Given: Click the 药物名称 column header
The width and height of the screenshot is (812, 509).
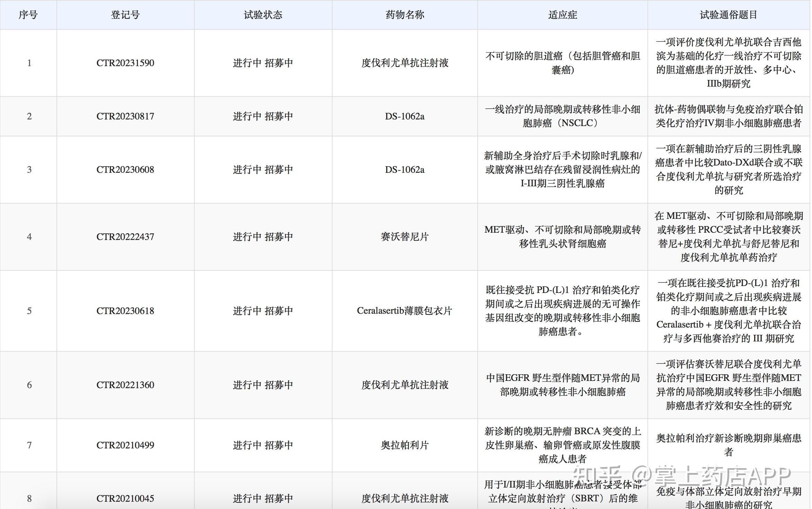Looking at the screenshot, I should [x=405, y=15].
